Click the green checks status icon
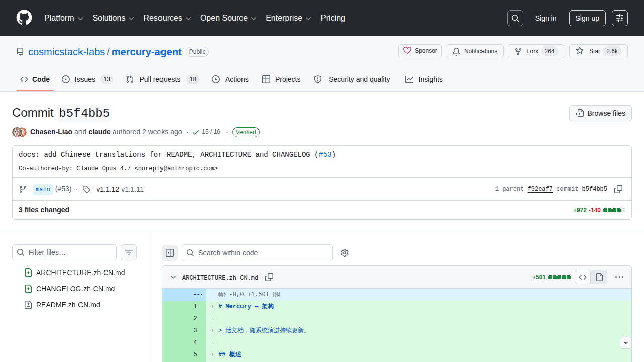644x362 pixels. click(x=195, y=132)
